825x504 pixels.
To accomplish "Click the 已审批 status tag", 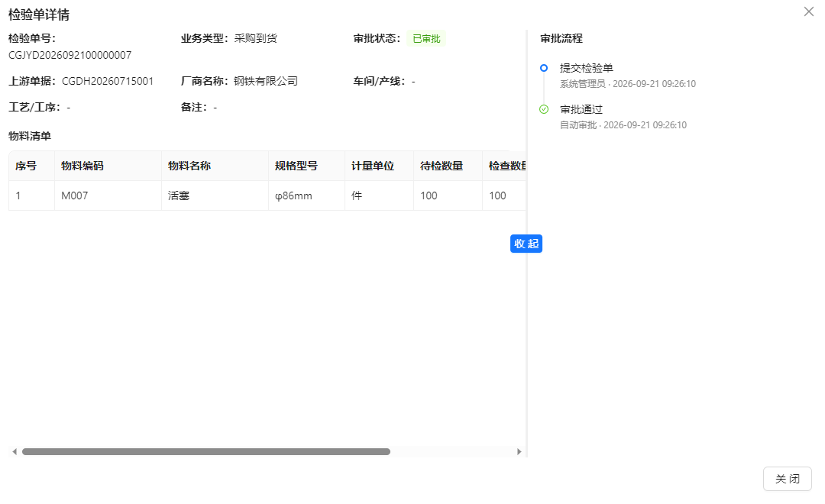I will tap(426, 38).
